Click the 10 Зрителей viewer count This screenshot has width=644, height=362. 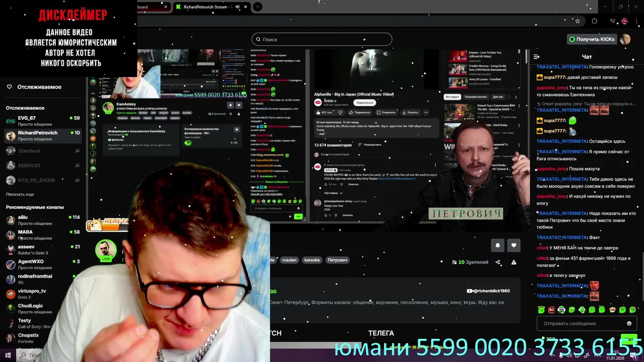470,262
